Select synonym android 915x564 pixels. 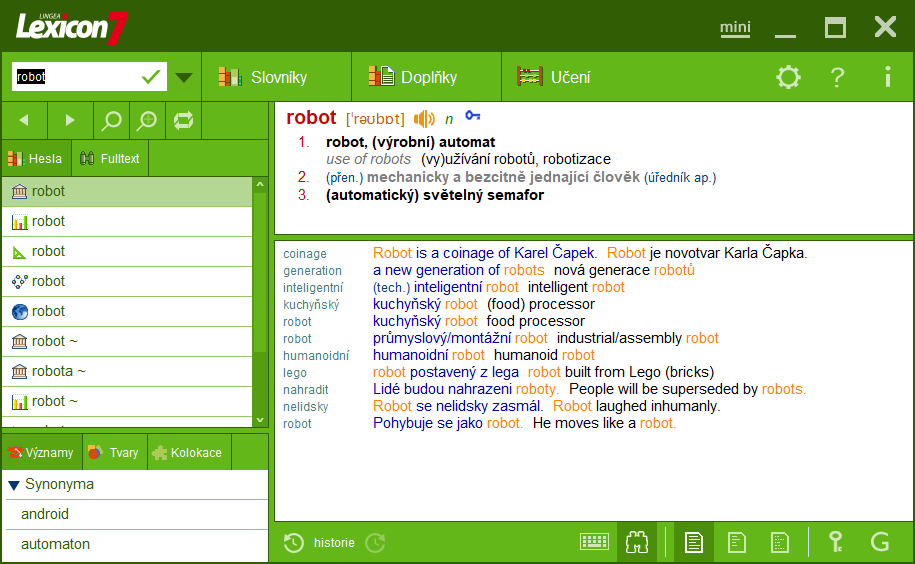[x=45, y=514]
